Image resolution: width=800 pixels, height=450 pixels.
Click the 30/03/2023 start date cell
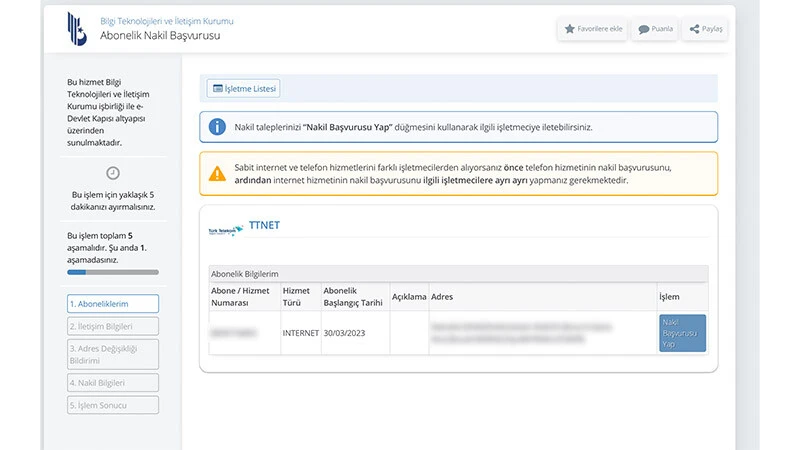pos(355,333)
